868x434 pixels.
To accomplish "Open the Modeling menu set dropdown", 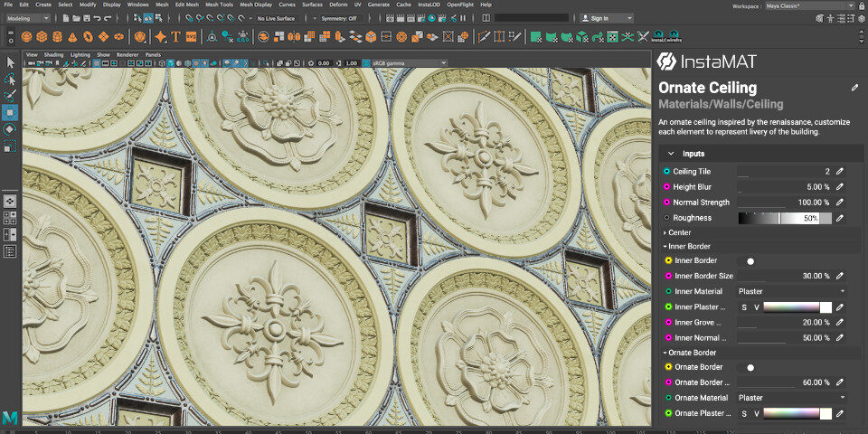I will click(28, 18).
